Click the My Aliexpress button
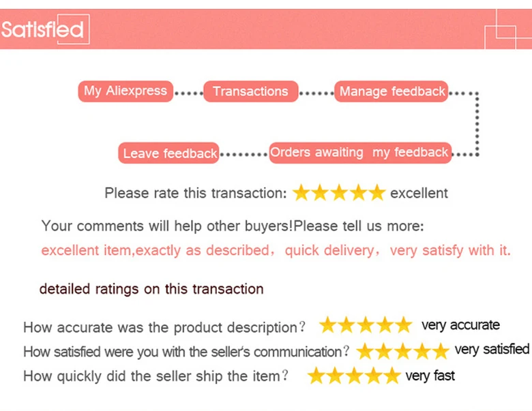 pos(125,91)
